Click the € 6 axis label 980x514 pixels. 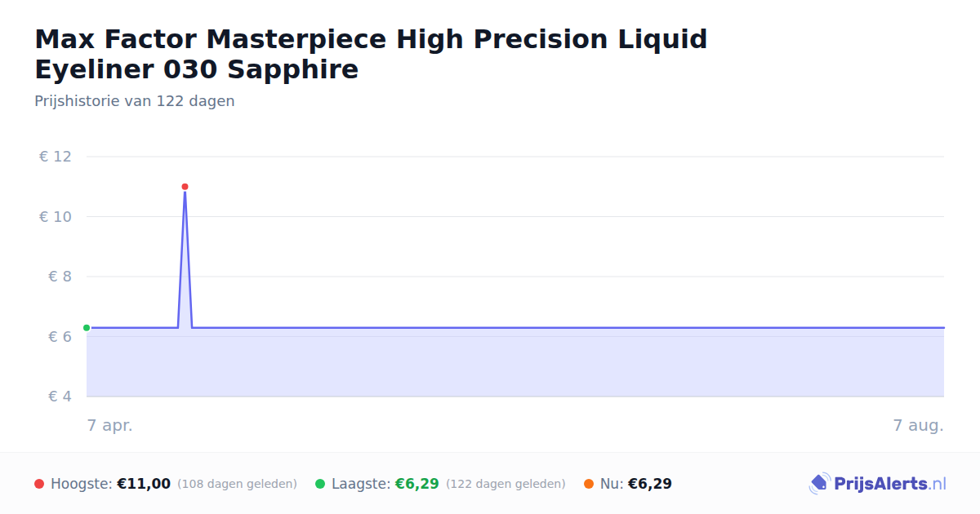click(60, 336)
